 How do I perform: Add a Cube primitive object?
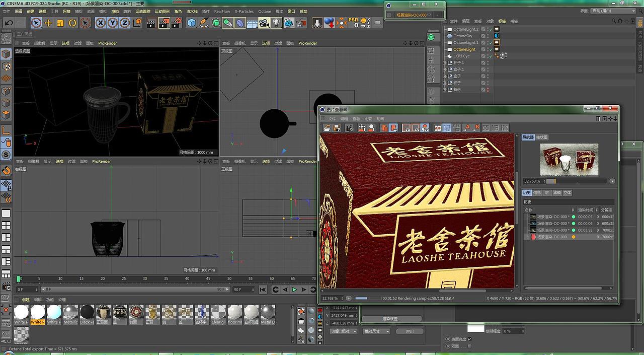point(192,23)
